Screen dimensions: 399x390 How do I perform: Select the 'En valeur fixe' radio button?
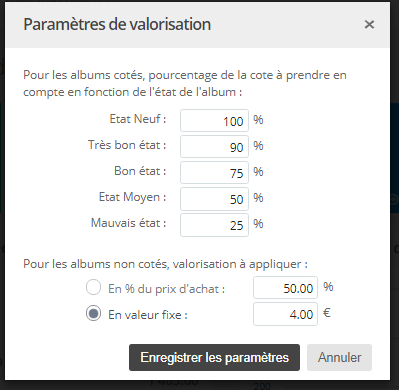(x=93, y=313)
